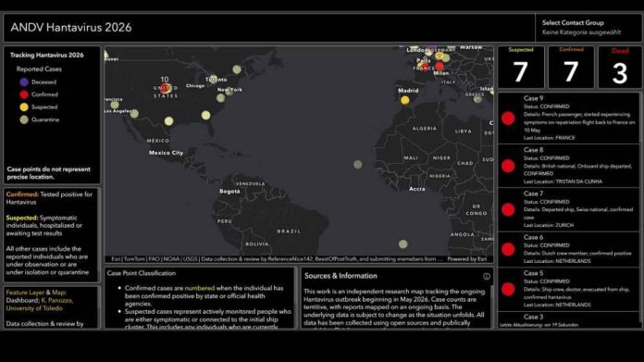Select the partially visible Case 3 entry
The height and width of the screenshot is (362, 644).
(x=533, y=317)
